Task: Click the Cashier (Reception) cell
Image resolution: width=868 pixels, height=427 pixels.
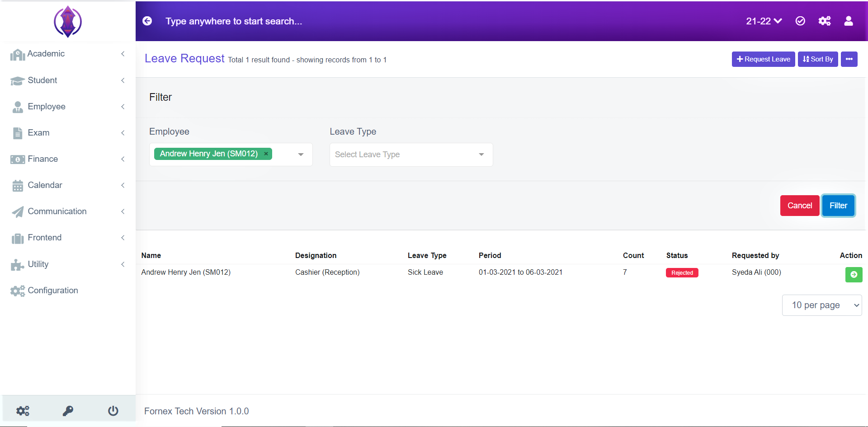Action: 327,272
